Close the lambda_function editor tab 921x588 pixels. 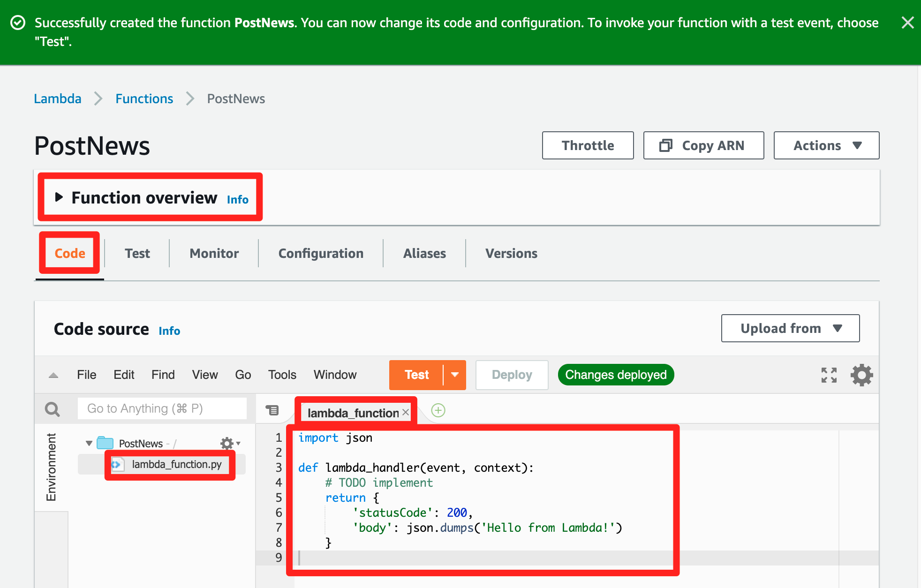pyautogui.click(x=406, y=412)
